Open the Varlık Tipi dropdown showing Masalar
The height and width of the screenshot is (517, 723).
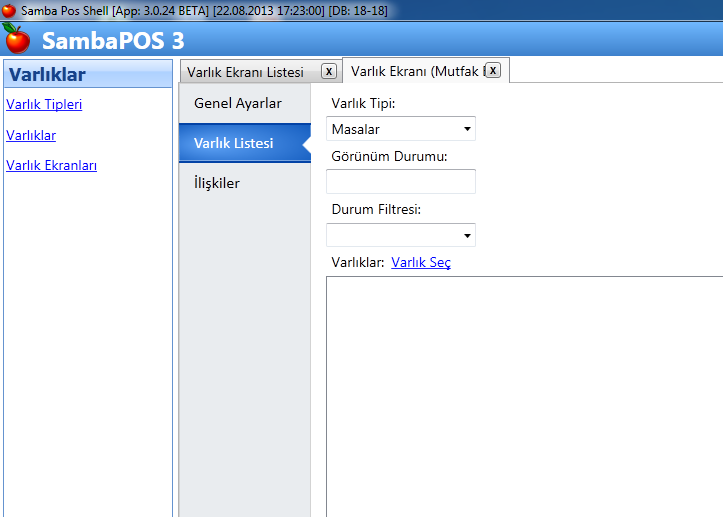(400, 128)
